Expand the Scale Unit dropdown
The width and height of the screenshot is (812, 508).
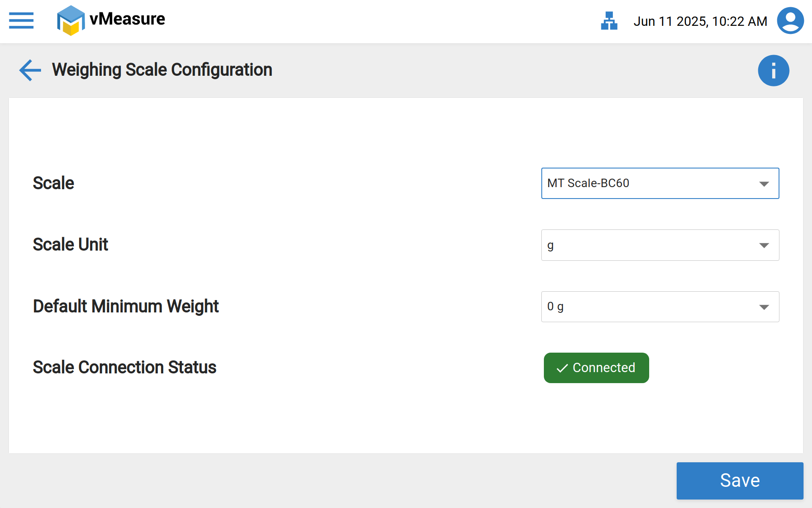point(651,245)
